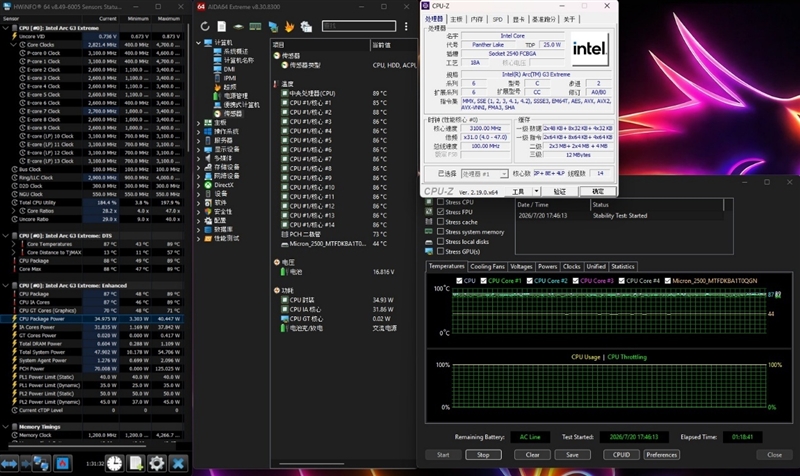
Task: Open the Statistics tab in stability test
Action: [x=622, y=266]
